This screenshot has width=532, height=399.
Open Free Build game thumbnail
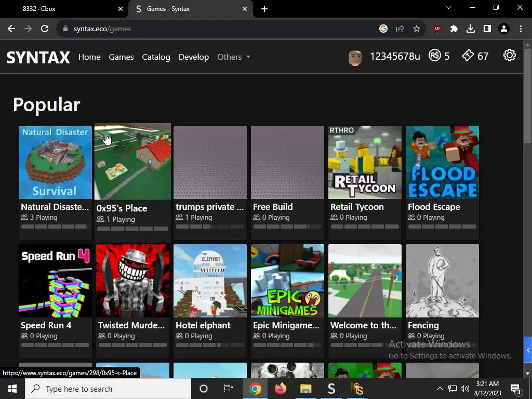point(287,162)
